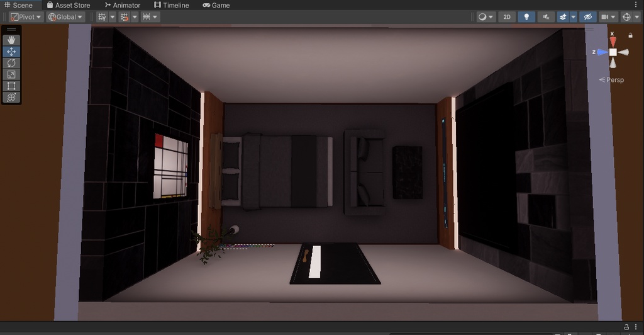Select the dark marble table object
The width and height of the screenshot is (644, 335).
click(408, 173)
